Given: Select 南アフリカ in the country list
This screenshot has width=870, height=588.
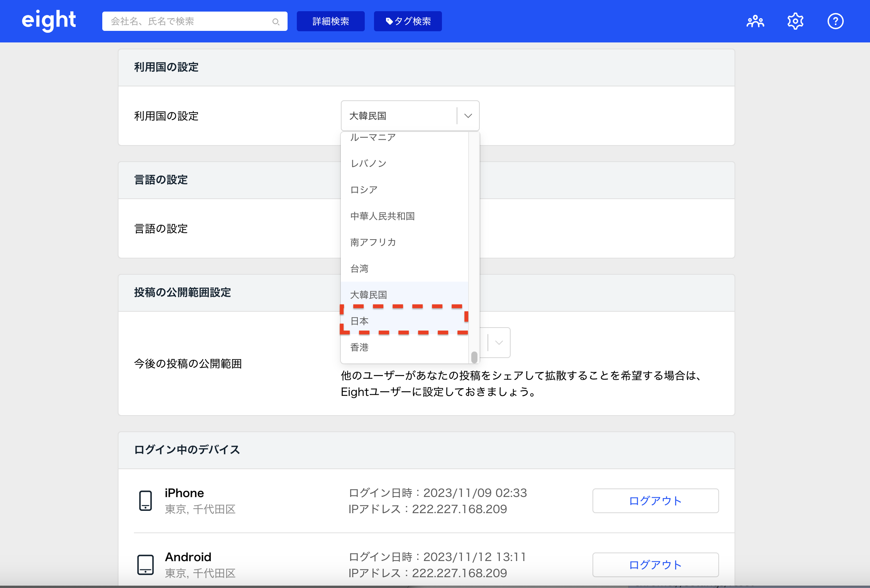Looking at the screenshot, I should 405,242.
